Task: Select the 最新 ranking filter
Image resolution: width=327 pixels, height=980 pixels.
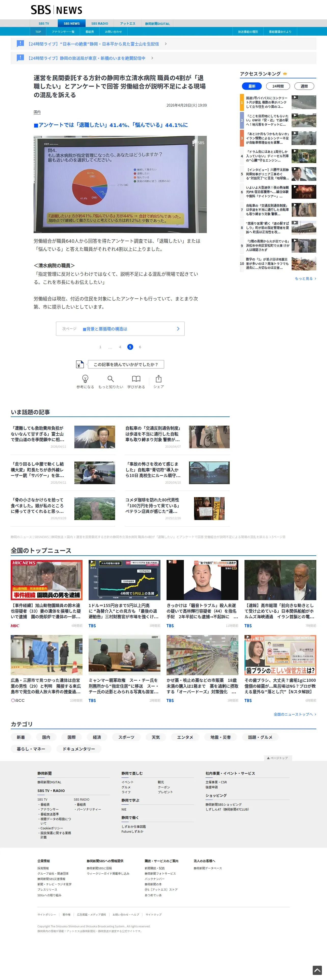Action: 252,86
